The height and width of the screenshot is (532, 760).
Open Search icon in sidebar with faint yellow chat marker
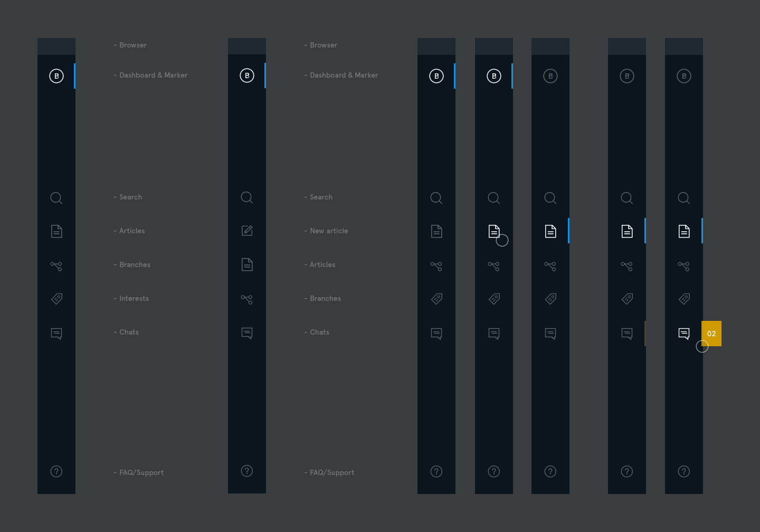pyautogui.click(x=627, y=198)
